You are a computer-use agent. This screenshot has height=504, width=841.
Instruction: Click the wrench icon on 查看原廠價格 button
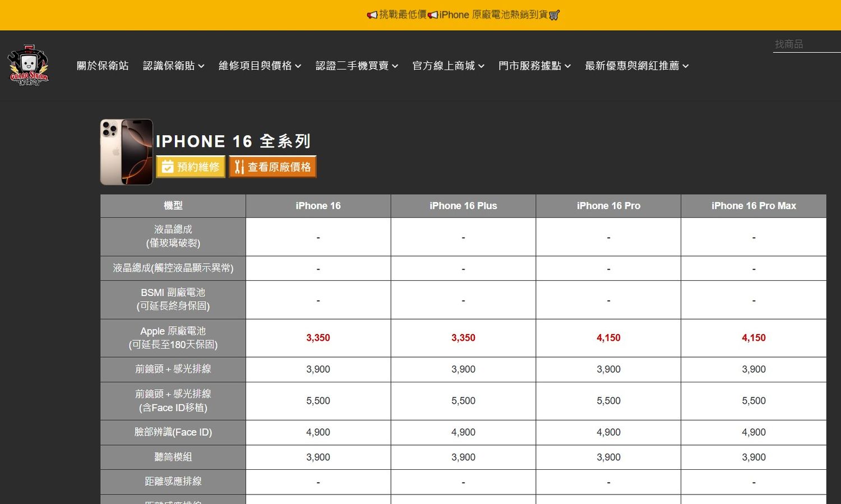click(x=239, y=167)
